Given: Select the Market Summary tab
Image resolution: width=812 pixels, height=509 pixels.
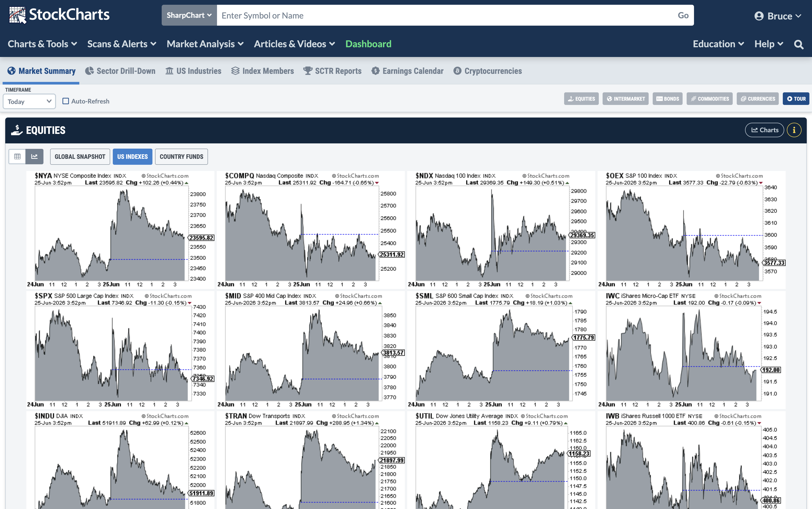Looking at the screenshot, I should coord(41,71).
